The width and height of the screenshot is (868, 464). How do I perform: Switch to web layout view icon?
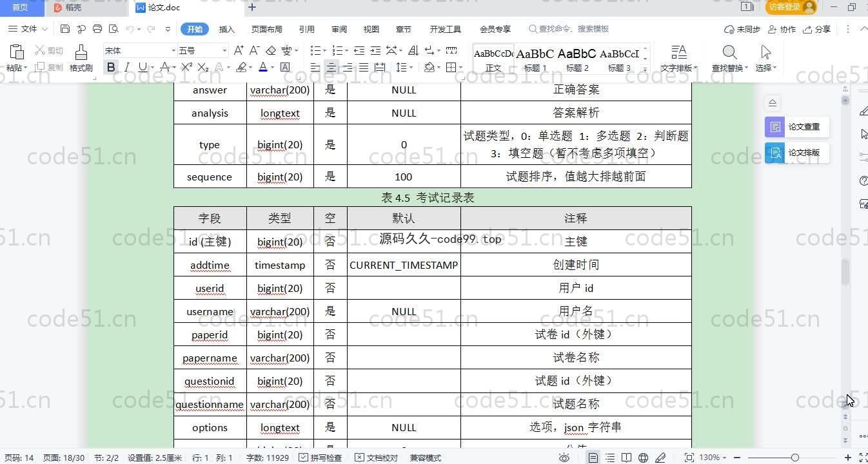(x=643, y=458)
